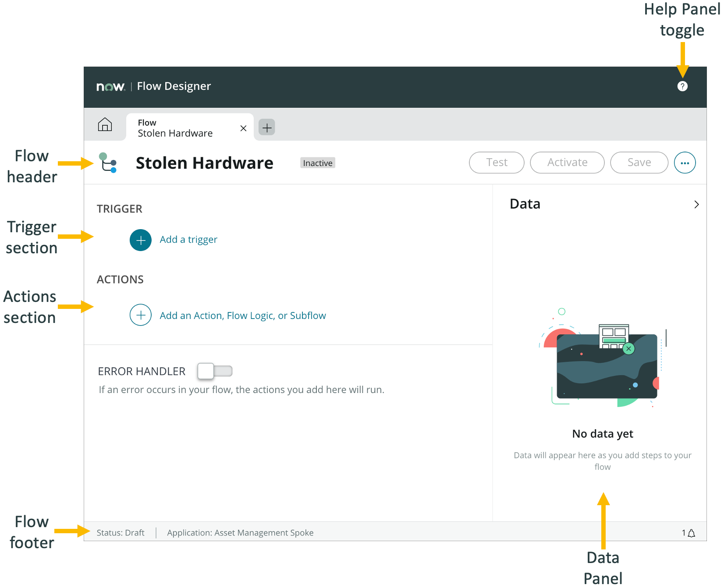Click the now logo in the banner

pyautogui.click(x=110, y=86)
